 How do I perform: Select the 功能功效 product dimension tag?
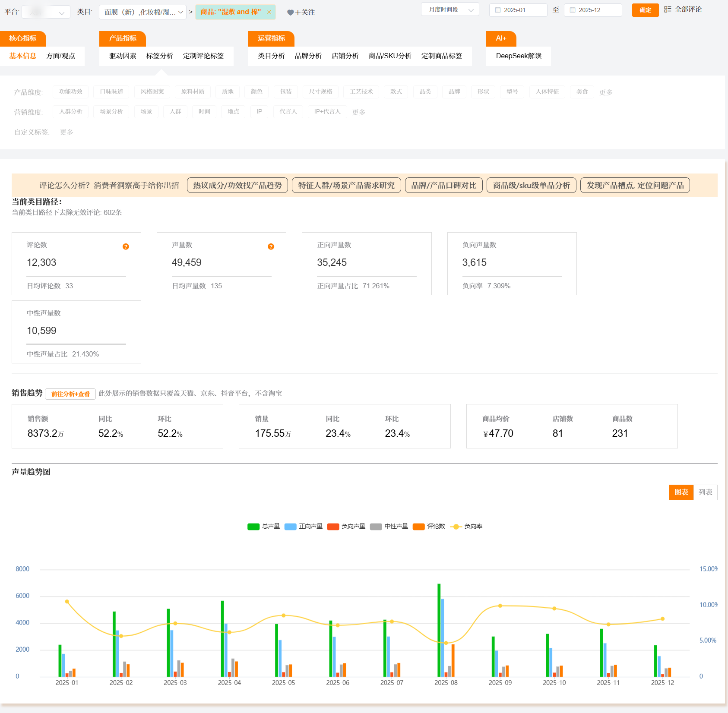tap(71, 91)
